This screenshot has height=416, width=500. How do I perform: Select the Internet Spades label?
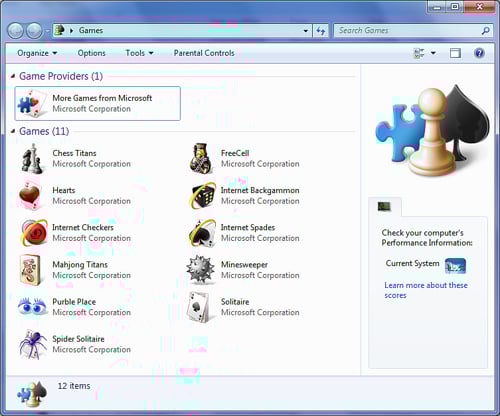tap(248, 227)
